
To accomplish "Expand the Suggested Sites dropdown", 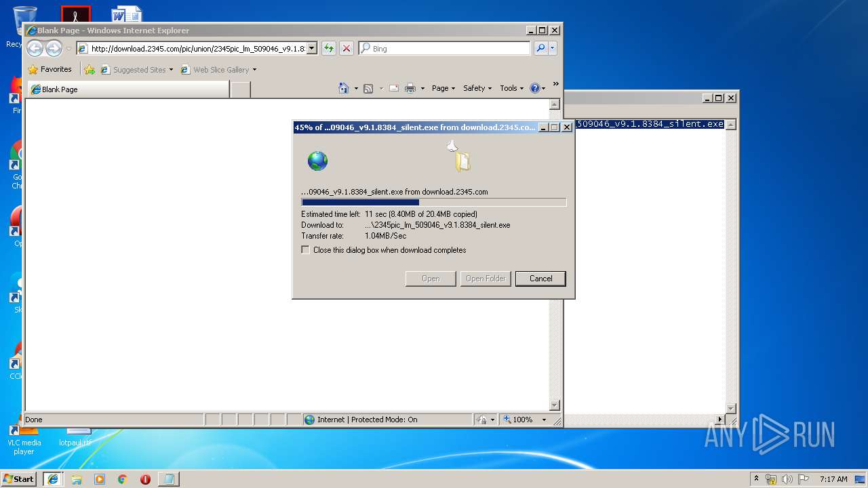I will tap(171, 70).
